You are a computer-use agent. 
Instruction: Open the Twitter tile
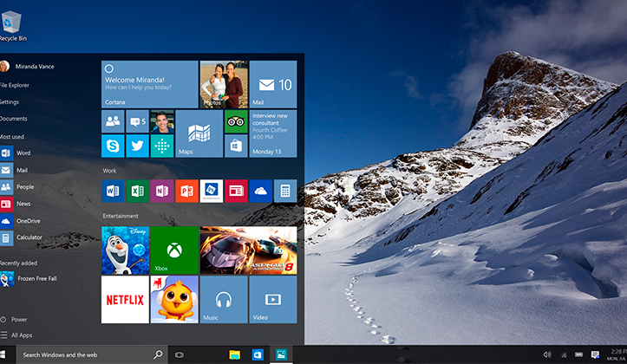(x=137, y=146)
